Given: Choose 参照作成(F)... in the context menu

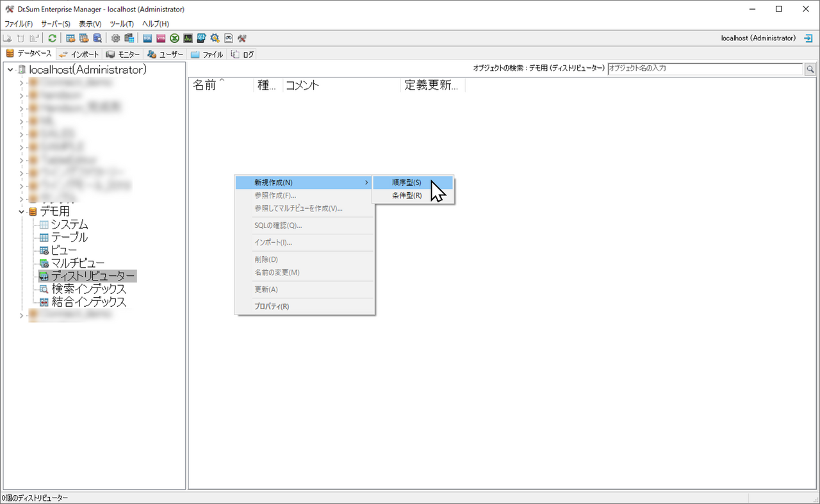Looking at the screenshot, I should click(x=304, y=195).
